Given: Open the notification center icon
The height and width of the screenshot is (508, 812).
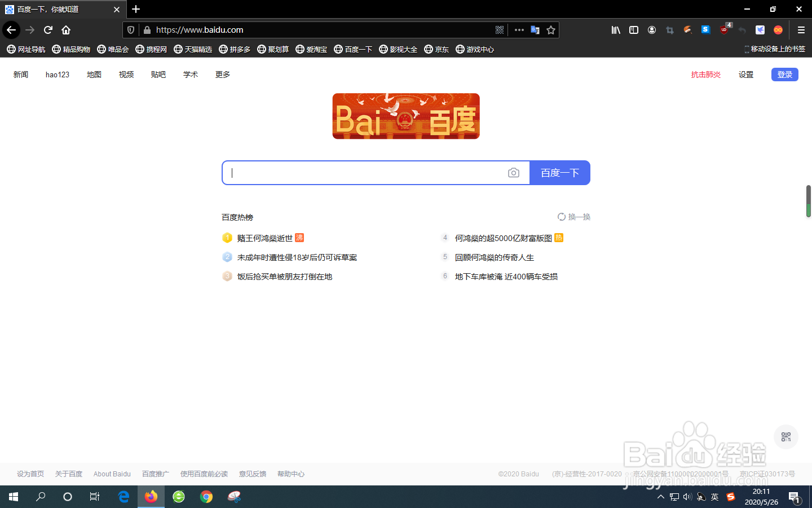Looking at the screenshot, I should [x=794, y=497].
